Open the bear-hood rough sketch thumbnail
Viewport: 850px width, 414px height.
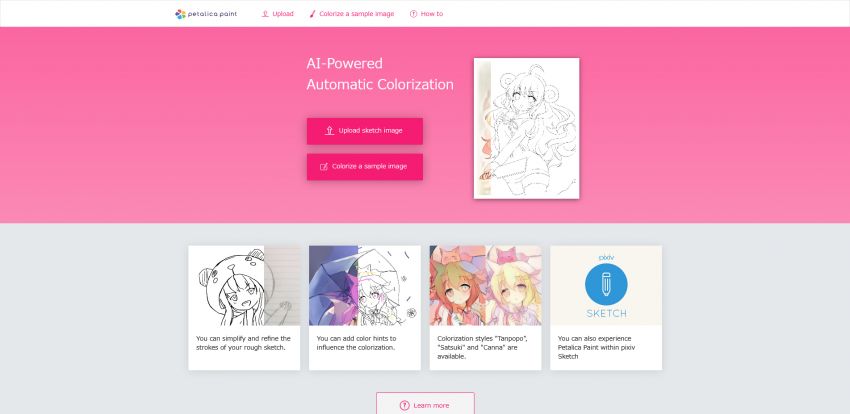coord(244,286)
